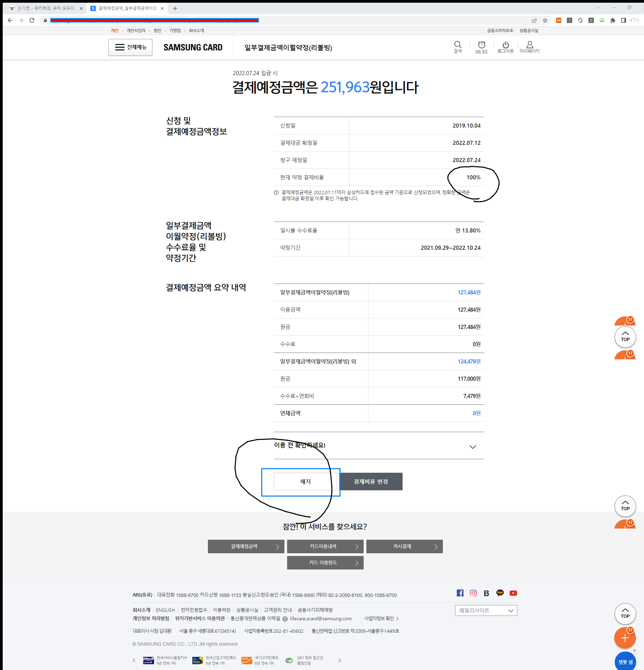The image size is (644, 670).
Task: Show next award badge in footer
Action: [340, 660]
